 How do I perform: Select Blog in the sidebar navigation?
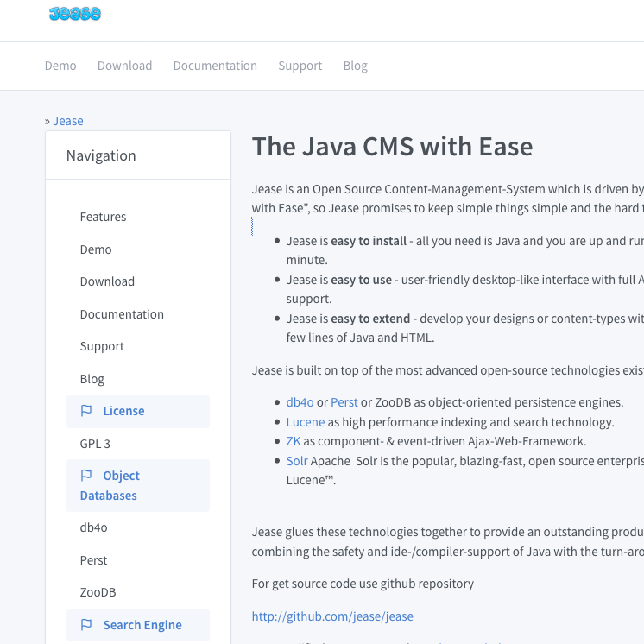click(x=92, y=379)
